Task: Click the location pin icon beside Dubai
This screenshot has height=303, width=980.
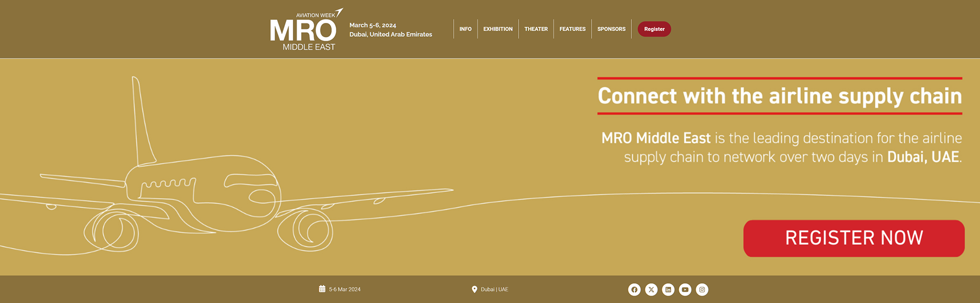Action: (x=474, y=289)
